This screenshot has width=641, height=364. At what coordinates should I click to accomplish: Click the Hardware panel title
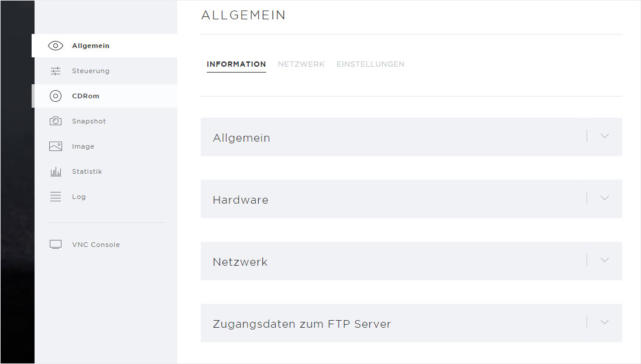241,200
